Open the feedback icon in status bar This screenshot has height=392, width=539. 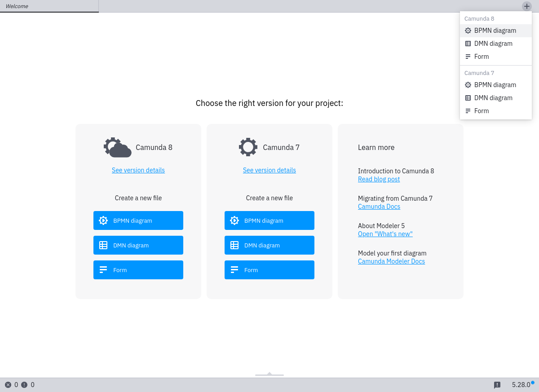[497, 385]
